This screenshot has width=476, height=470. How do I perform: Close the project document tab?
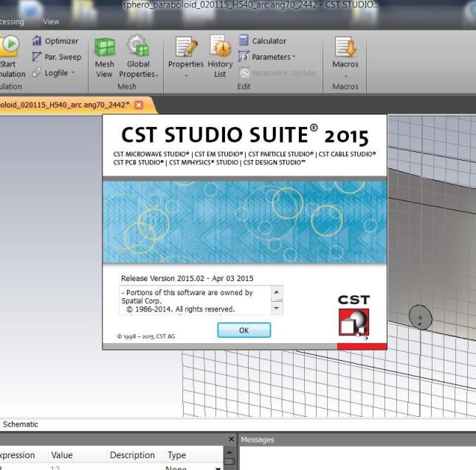click(x=139, y=105)
